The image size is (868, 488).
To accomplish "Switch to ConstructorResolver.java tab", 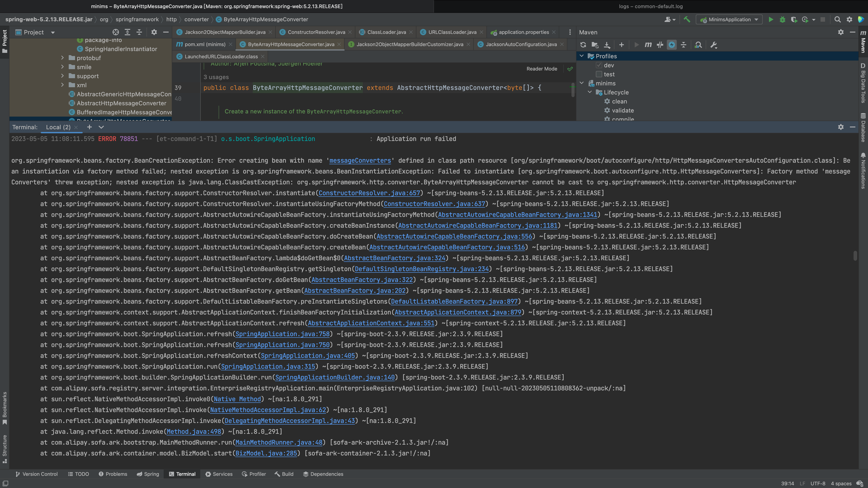I will click(x=316, y=32).
